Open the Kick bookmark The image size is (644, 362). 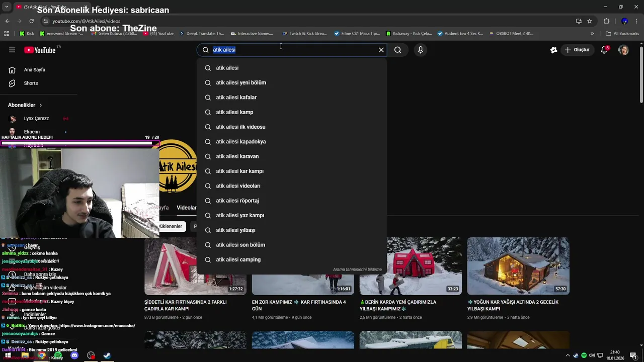click(x=27, y=34)
